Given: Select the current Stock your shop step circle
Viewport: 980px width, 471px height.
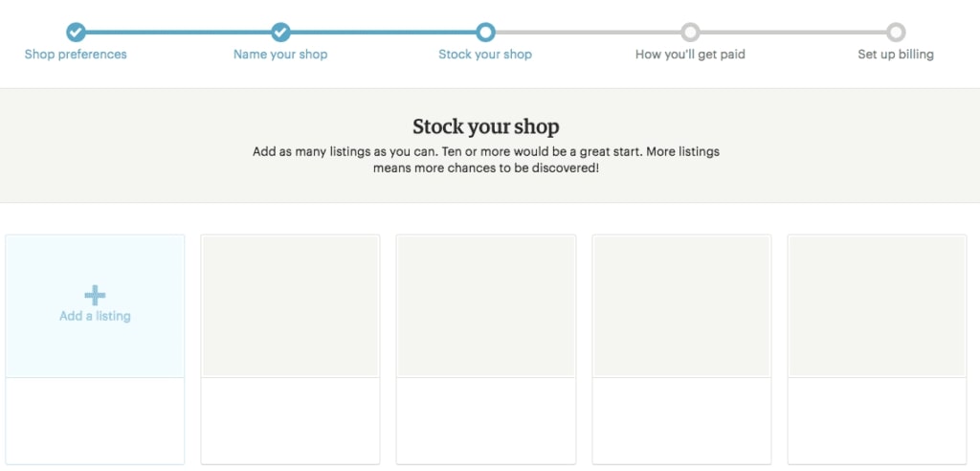Looking at the screenshot, I should [x=485, y=33].
